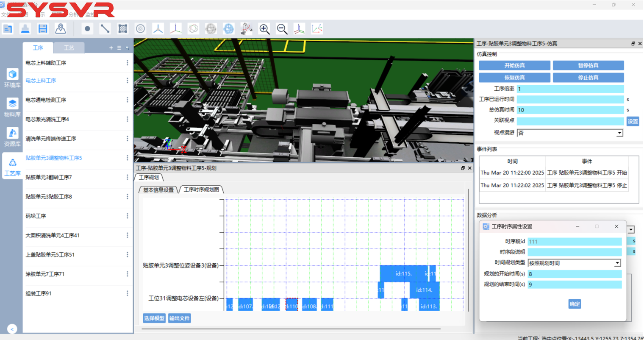The width and height of the screenshot is (644, 340).
Task: Open the 工艺库 sidebar library
Action: [12, 167]
